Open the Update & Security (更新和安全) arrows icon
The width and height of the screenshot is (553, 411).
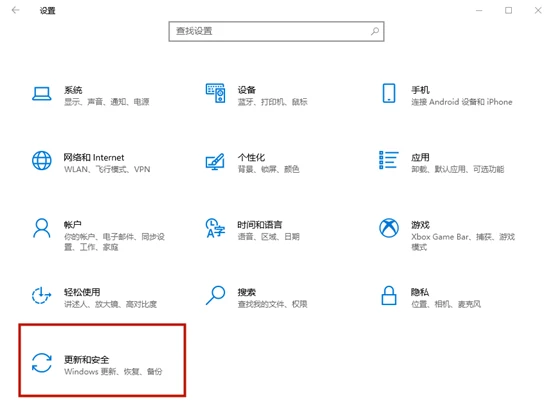[42, 363]
